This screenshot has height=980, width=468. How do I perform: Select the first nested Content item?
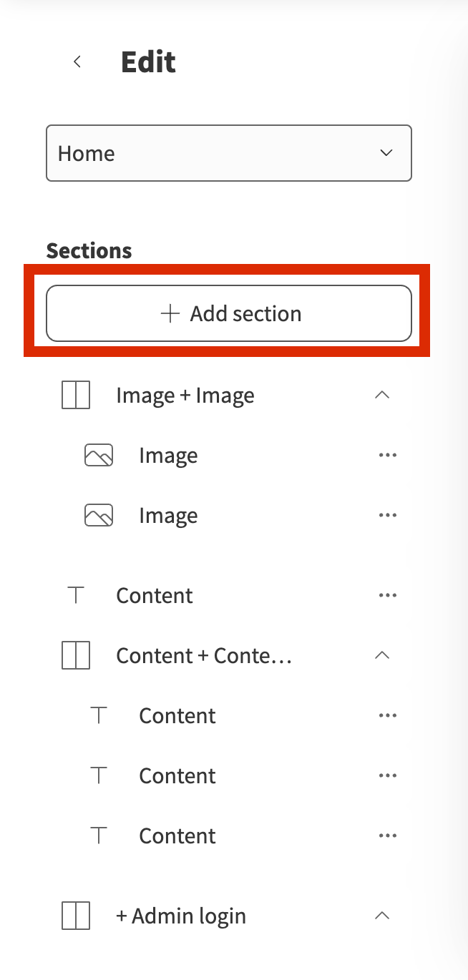click(177, 716)
